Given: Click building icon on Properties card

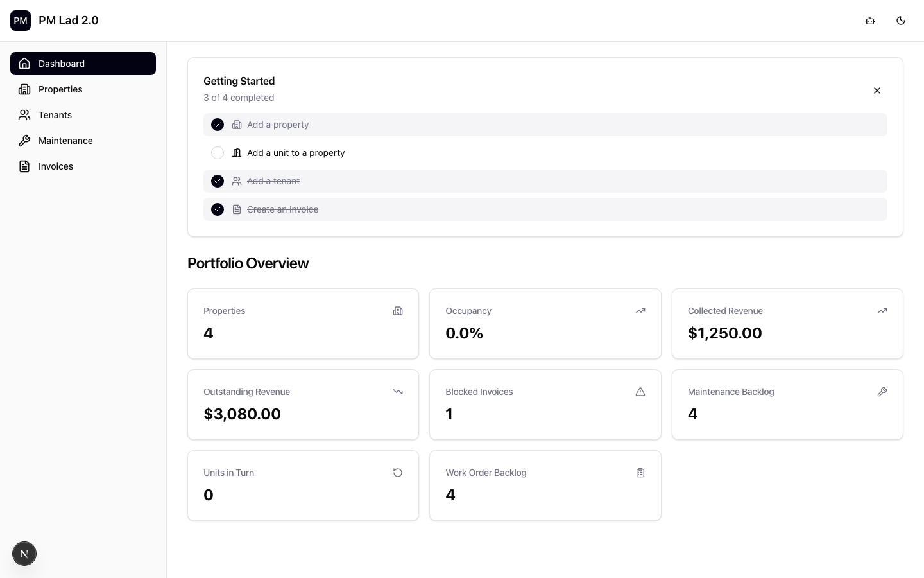Looking at the screenshot, I should (x=398, y=311).
